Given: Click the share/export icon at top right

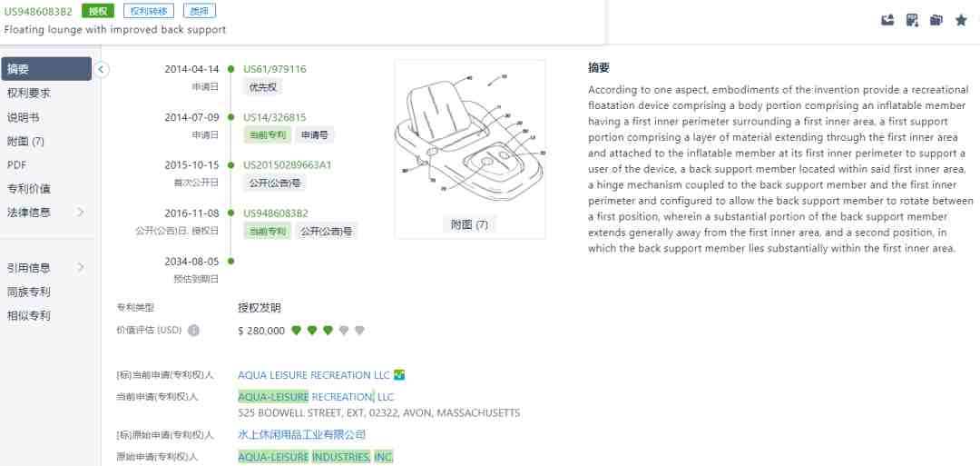Looking at the screenshot, I should click(x=887, y=21).
